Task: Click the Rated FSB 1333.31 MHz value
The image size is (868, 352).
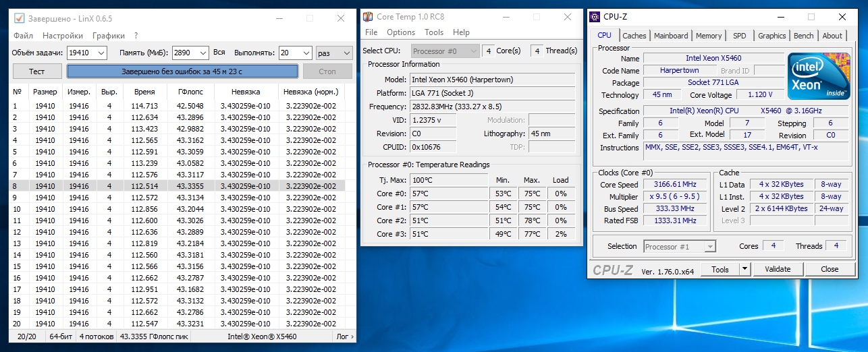Action: point(675,221)
